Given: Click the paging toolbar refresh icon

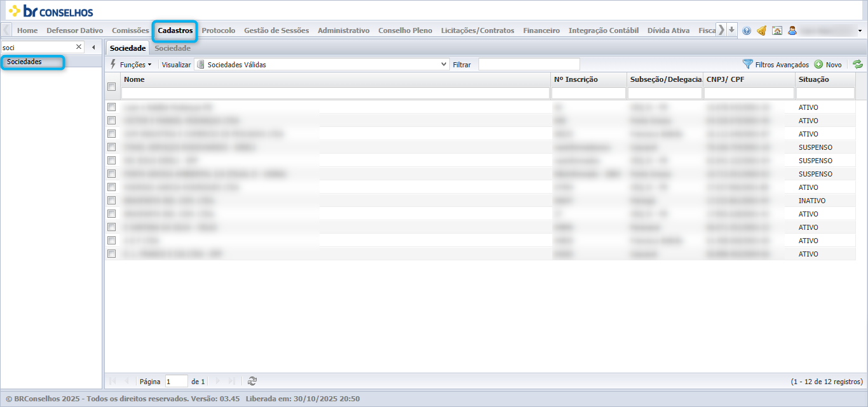Looking at the screenshot, I should 252,381.
